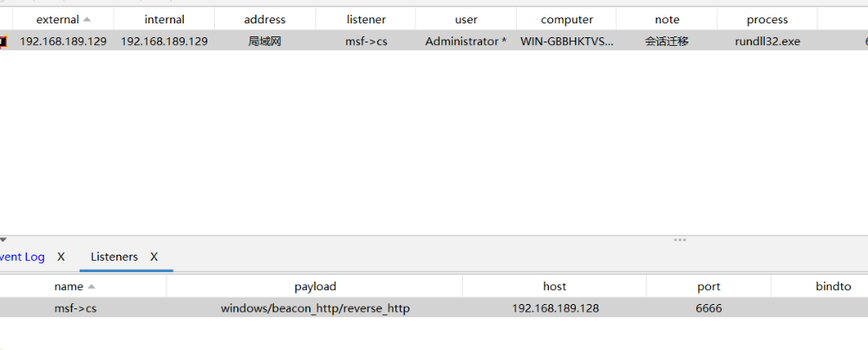The height and width of the screenshot is (350, 868).
Task: Sort listeners by the port column
Action: (x=708, y=287)
